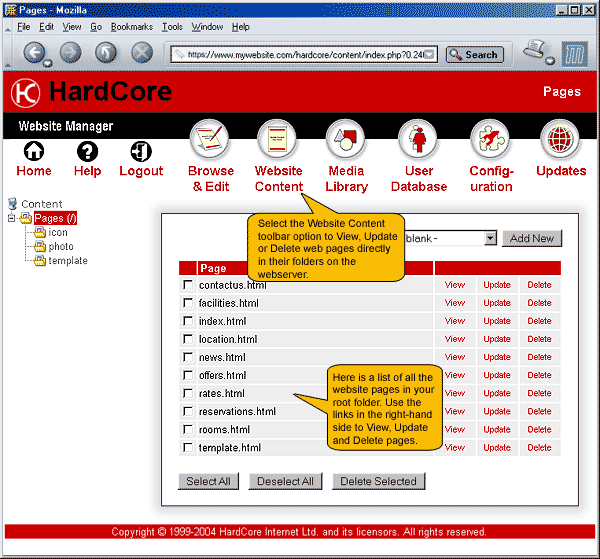Viewport: 600px width, 559px height.
Task: Click the Page column header
Action: (x=213, y=268)
